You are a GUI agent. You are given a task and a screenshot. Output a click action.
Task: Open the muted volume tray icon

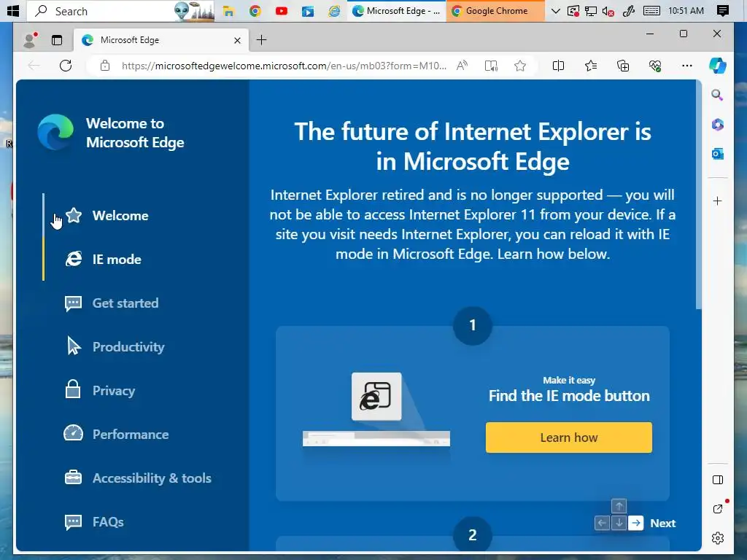pos(608,11)
